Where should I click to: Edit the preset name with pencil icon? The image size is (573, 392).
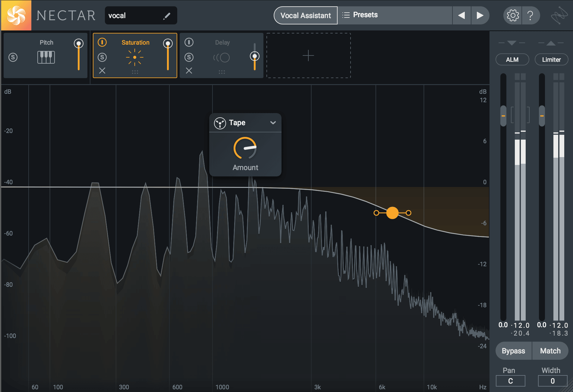pos(167,16)
